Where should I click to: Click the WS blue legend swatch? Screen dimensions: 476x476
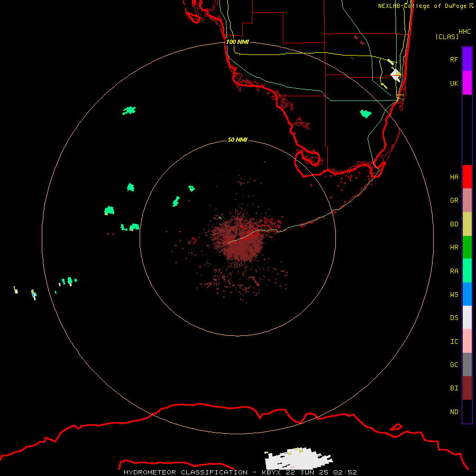pos(467,294)
